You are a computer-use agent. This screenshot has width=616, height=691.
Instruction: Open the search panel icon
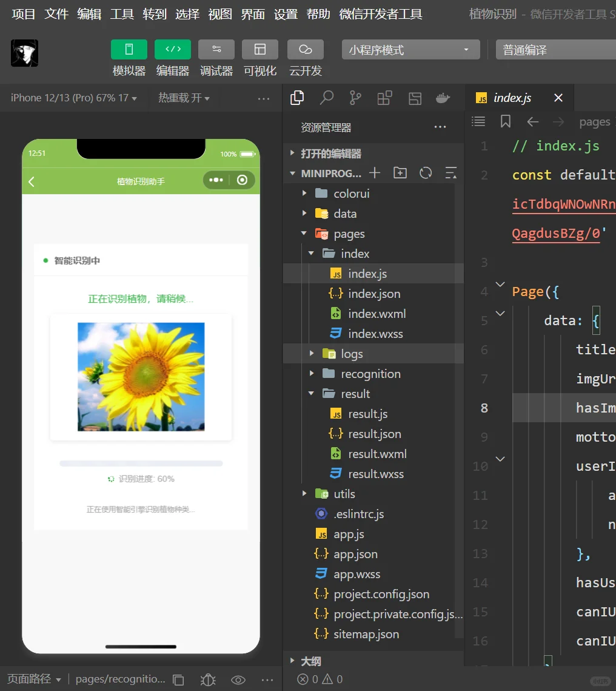[x=326, y=98]
